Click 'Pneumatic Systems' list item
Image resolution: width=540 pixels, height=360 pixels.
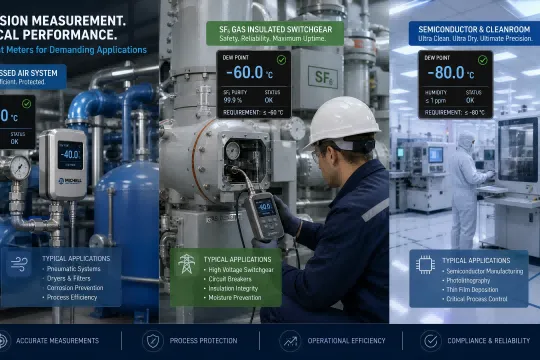coord(73,269)
